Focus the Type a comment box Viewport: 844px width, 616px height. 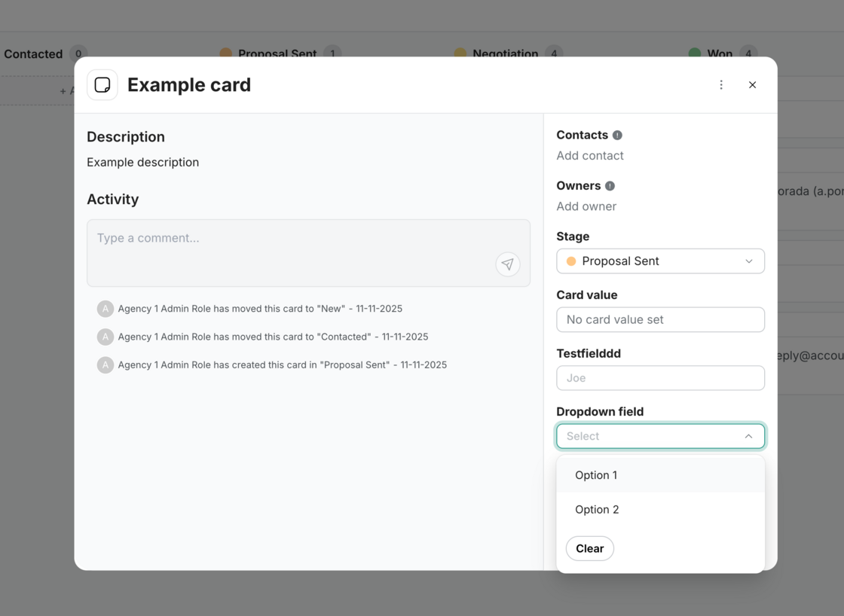tap(308, 253)
